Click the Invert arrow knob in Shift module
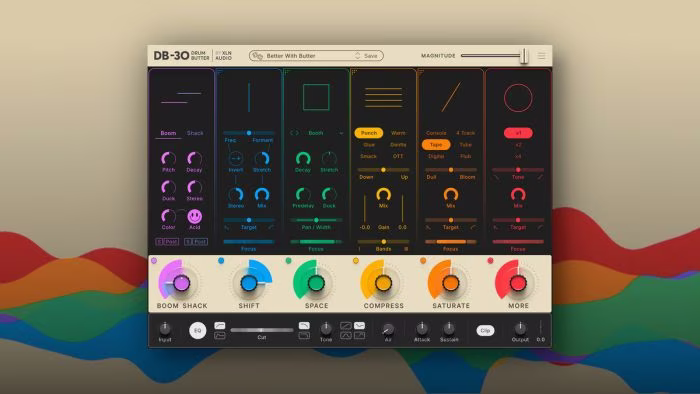This screenshot has height=394, width=700. (x=236, y=158)
